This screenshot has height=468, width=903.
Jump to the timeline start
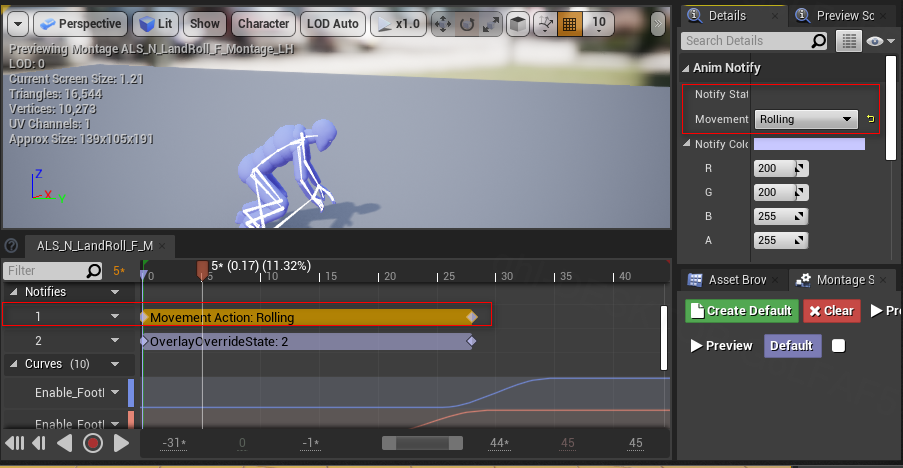point(14,442)
